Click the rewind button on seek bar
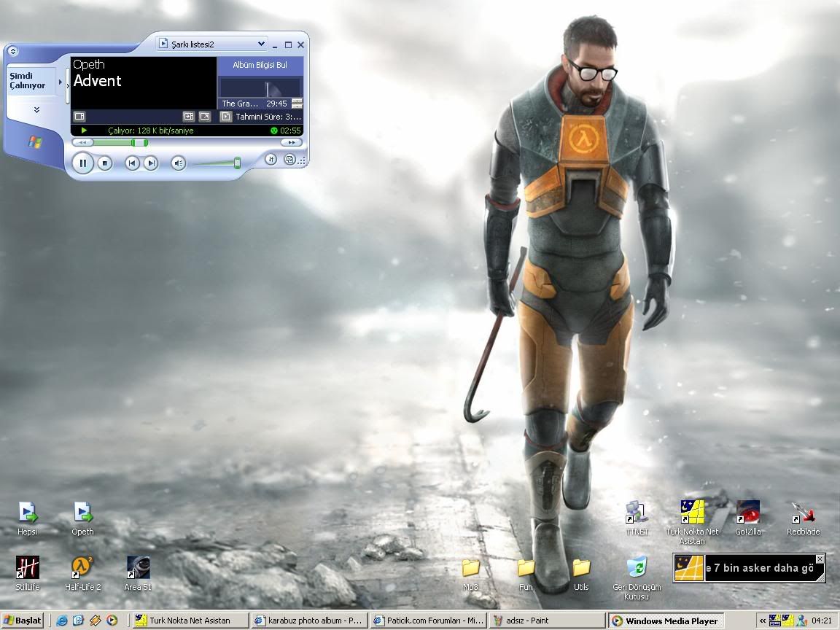Viewport: 840px width, 630px height. [x=82, y=143]
